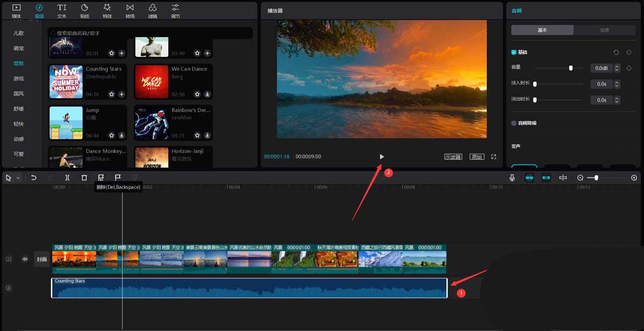Switch to the 文本 text tab
The image size is (644, 331).
tap(62, 10)
